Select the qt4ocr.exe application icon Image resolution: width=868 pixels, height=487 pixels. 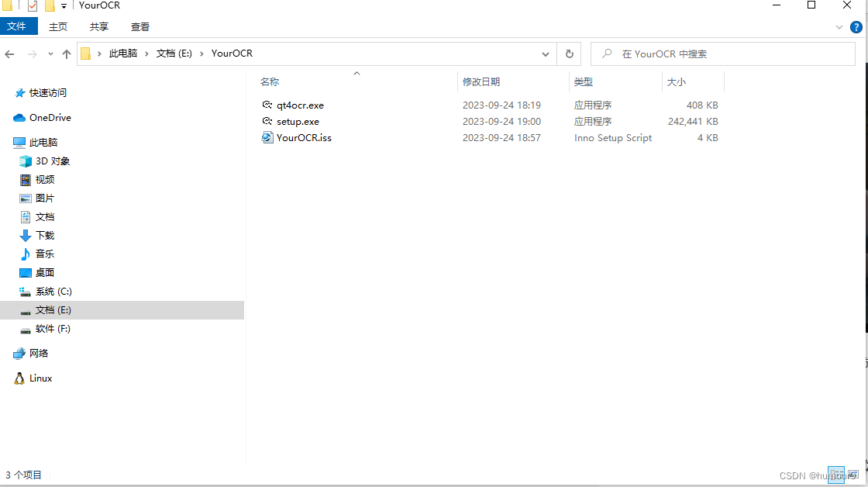coord(267,105)
